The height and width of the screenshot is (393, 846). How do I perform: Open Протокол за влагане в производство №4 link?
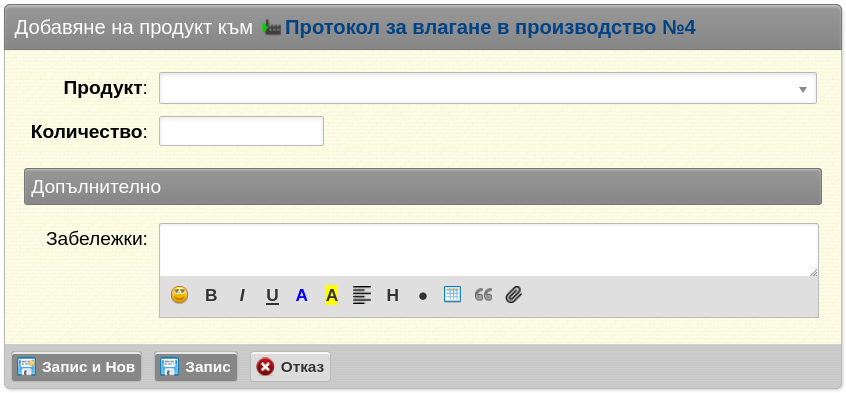pos(490,28)
